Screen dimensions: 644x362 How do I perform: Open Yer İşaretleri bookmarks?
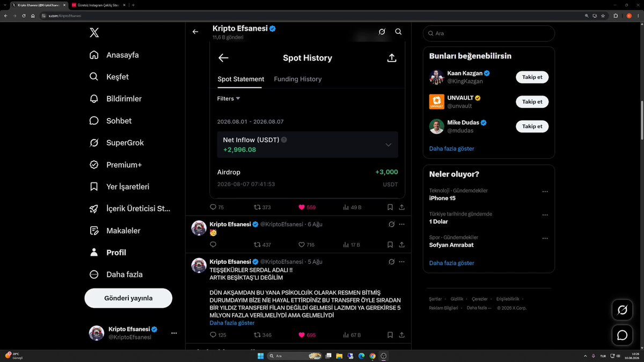[x=119, y=187]
